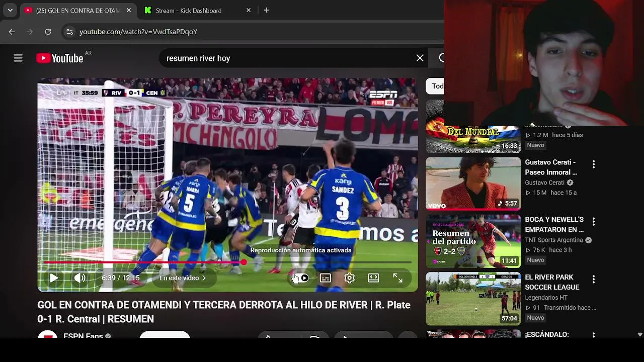Go forward in browser history

(30, 32)
